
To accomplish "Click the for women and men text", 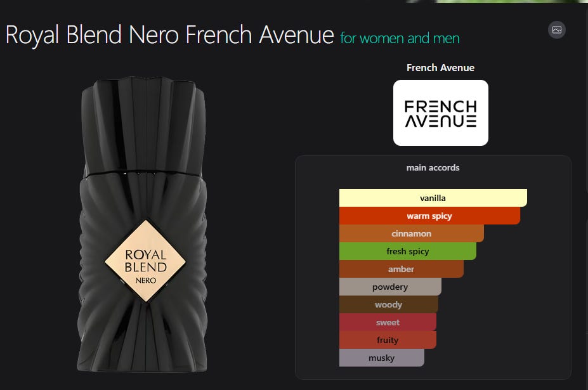I will 400,38.
